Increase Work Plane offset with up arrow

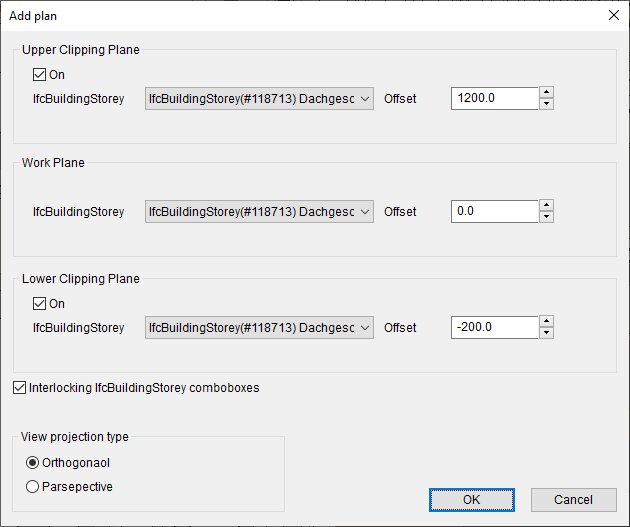[546, 205]
